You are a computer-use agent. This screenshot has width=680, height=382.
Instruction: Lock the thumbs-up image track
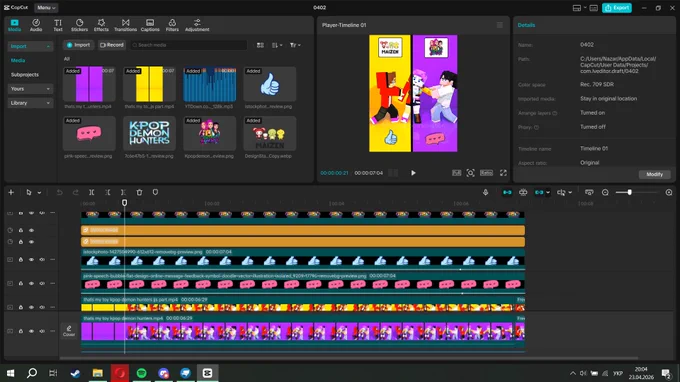click(x=20, y=259)
